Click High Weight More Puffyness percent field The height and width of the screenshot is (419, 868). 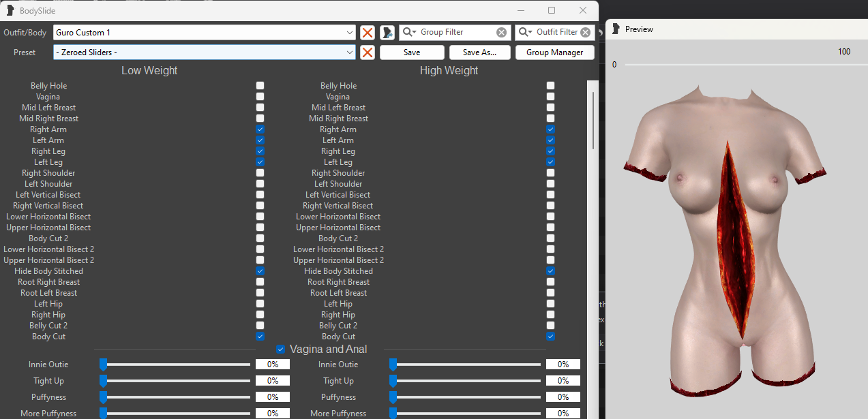coord(563,414)
